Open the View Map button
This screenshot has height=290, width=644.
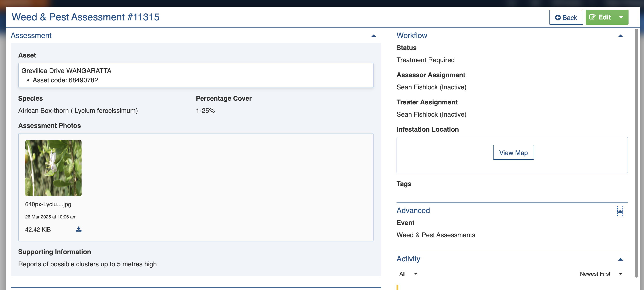pyautogui.click(x=513, y=152)
